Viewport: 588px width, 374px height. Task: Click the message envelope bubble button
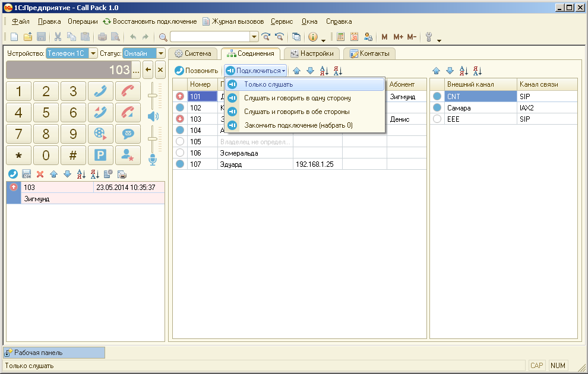coord(128,134)
